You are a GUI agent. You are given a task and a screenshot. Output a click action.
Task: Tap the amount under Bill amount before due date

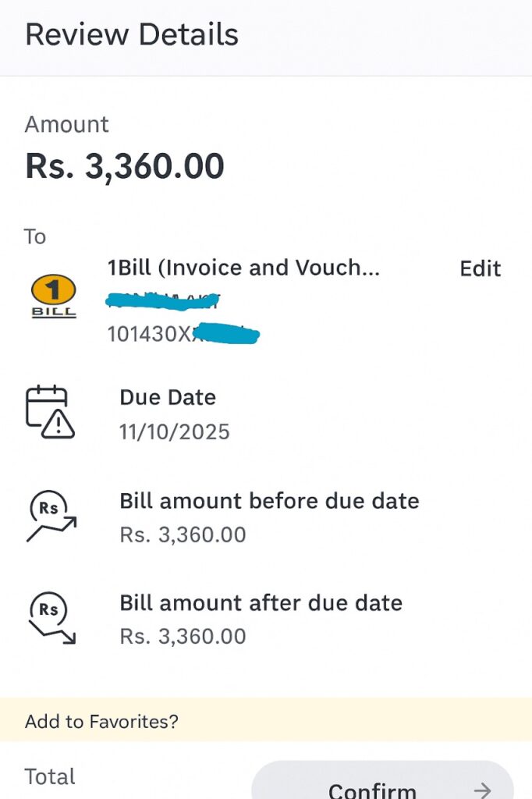pos(183,534)
